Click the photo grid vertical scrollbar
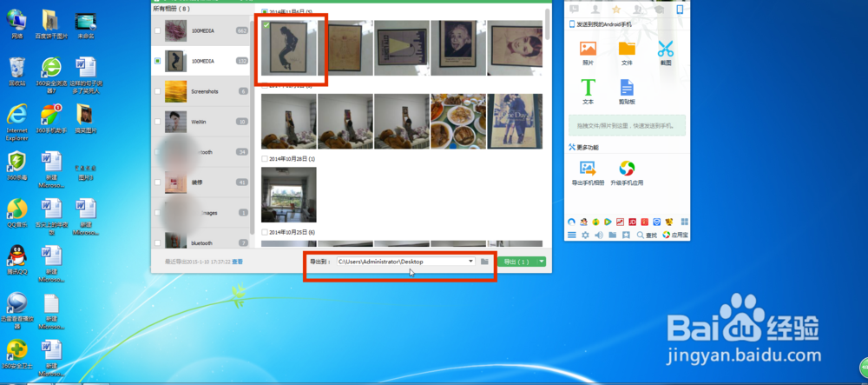Image resolution: width=868 pixels, height=385 pixels. click(548, 23)
